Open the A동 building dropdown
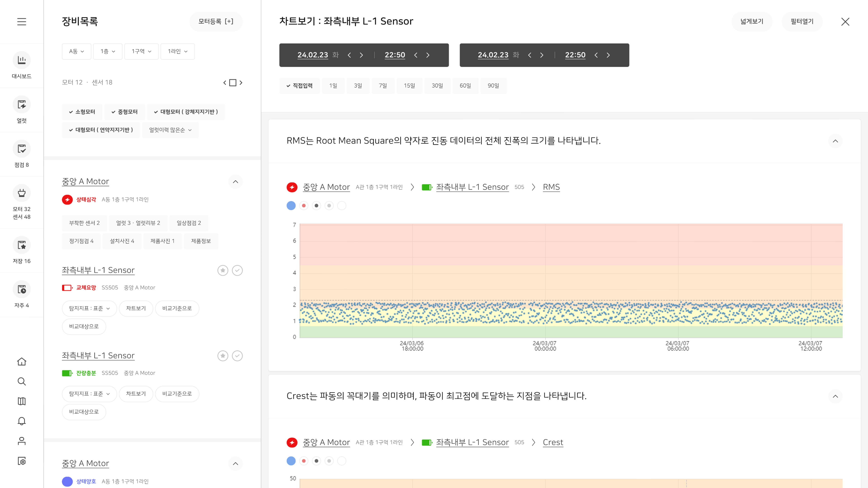868x488 pixels. coord(76,51)
